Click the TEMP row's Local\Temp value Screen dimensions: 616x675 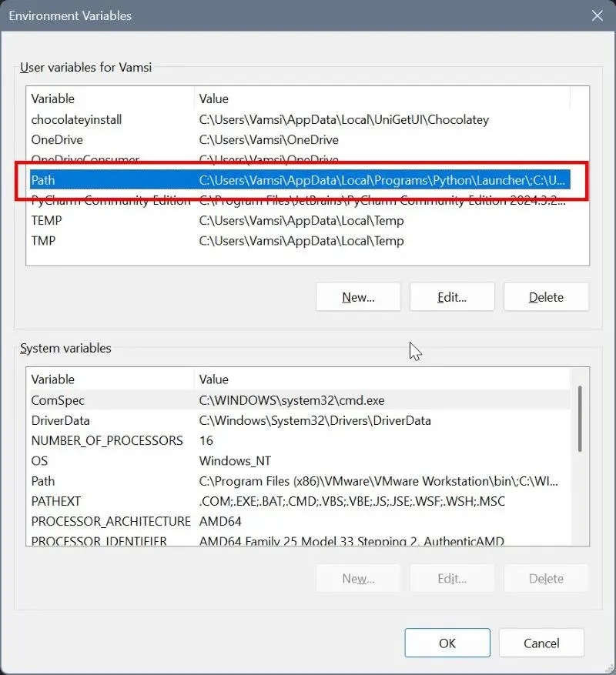301,220
